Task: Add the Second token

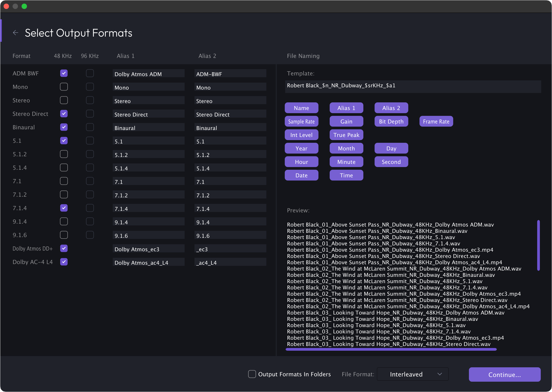Action: point(391,162)
